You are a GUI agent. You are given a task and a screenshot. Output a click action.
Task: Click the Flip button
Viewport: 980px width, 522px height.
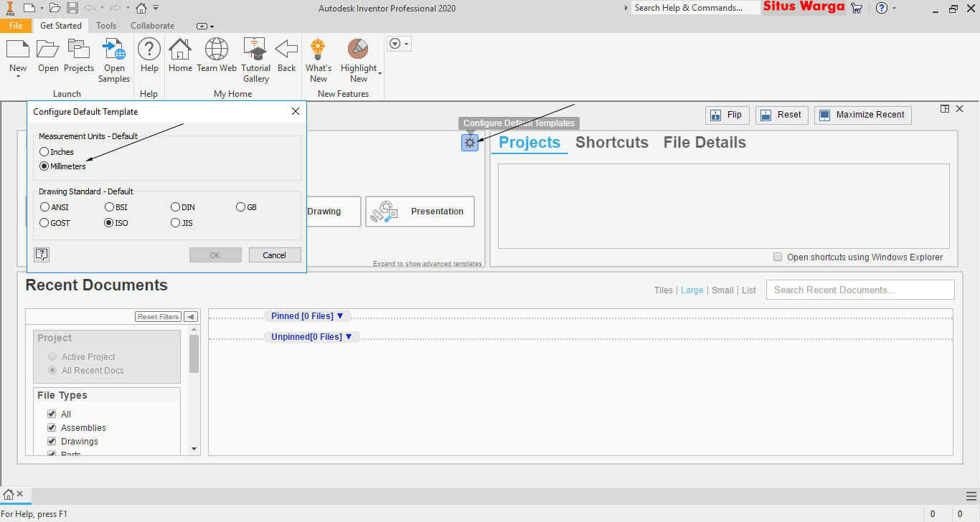[x=727, y=115]
